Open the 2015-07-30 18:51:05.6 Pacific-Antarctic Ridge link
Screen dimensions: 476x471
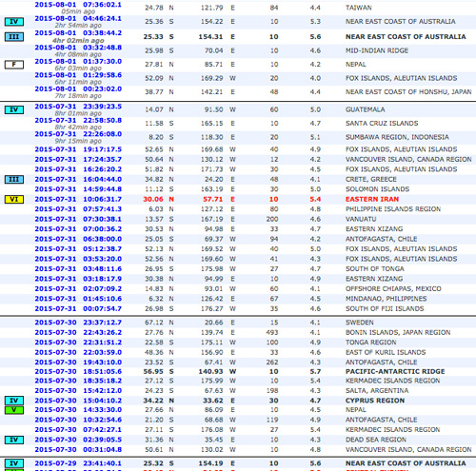tap(78, 372)
